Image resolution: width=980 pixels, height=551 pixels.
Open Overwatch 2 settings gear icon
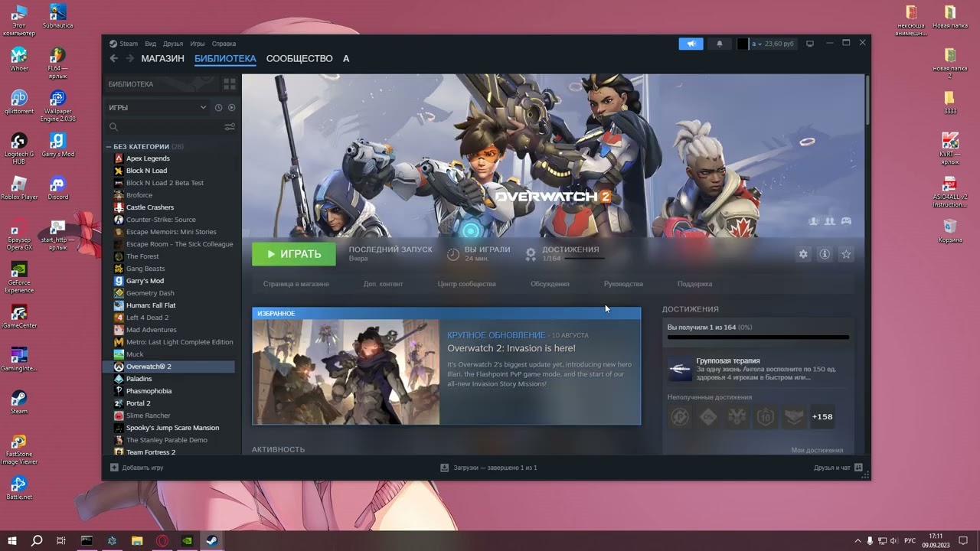[803, 254]
